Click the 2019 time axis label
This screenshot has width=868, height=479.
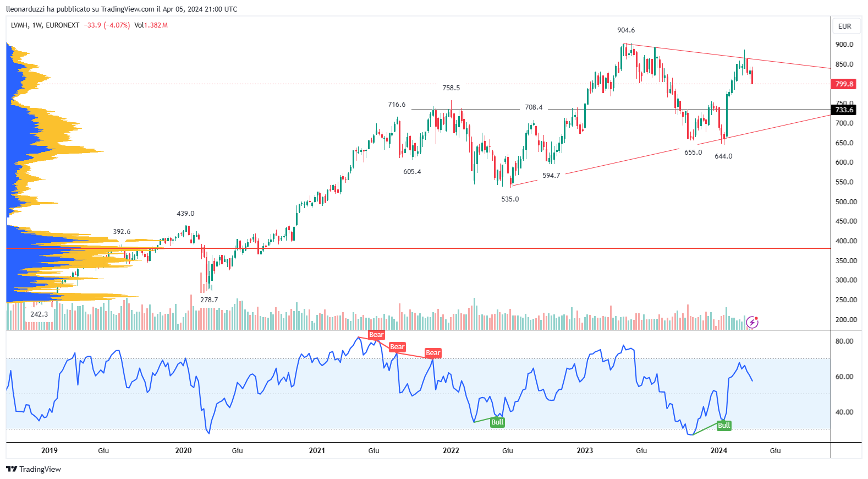(50, 451)
